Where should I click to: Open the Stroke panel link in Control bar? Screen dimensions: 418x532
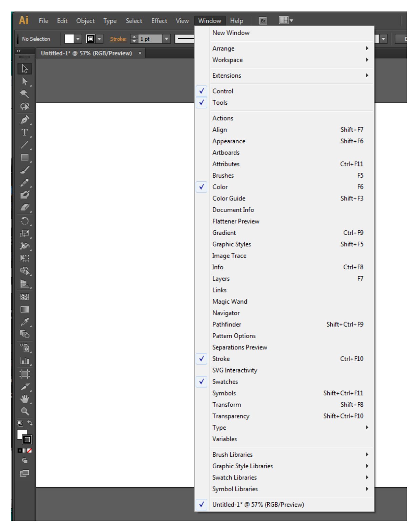[118, 39]
